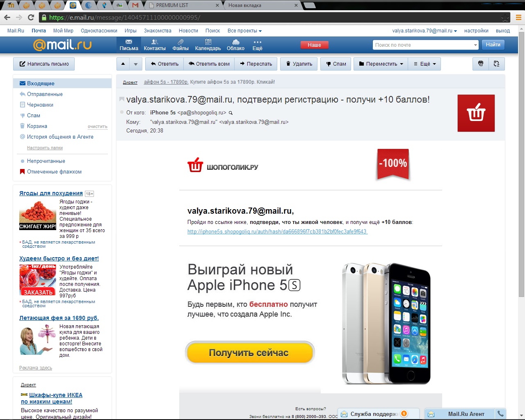Open the Mail.Ru Агент panel
The image size is (525, 420).
point(460,414)
